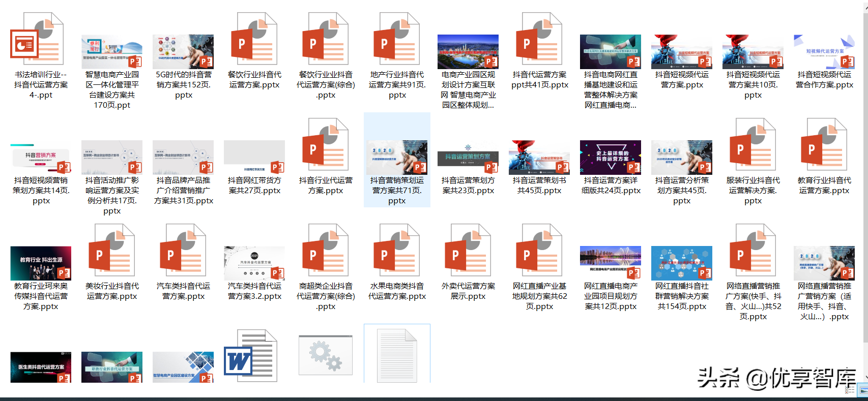868x401 pixels.
Task: Click 抖音活动推广影响运营方案 thumbnail
Action: click(112, 158)
